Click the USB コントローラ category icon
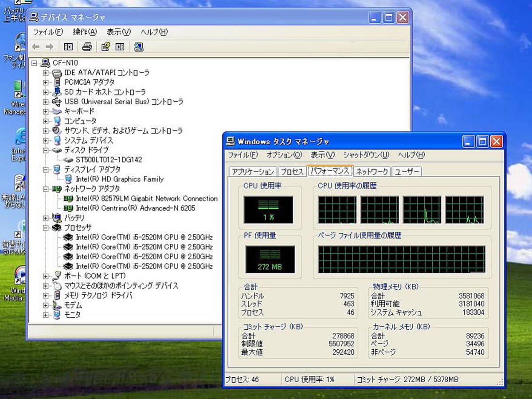This screenshot has width=532, height=399. (57, 102)
